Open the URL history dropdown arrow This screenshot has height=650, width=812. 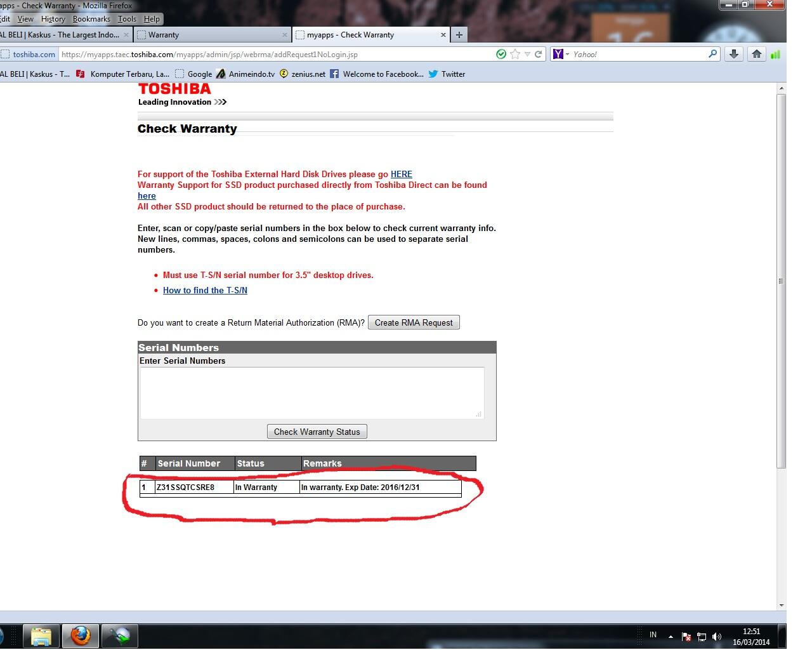(x=527, y=55)
